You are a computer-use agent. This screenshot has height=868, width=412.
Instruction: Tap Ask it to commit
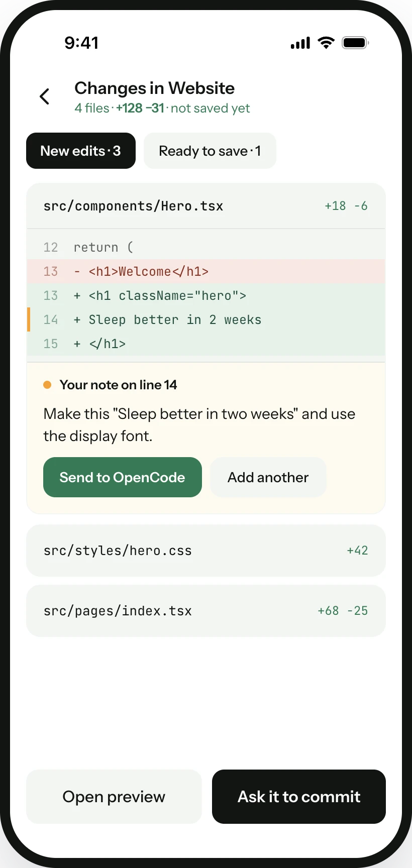[x=299, y=797]
